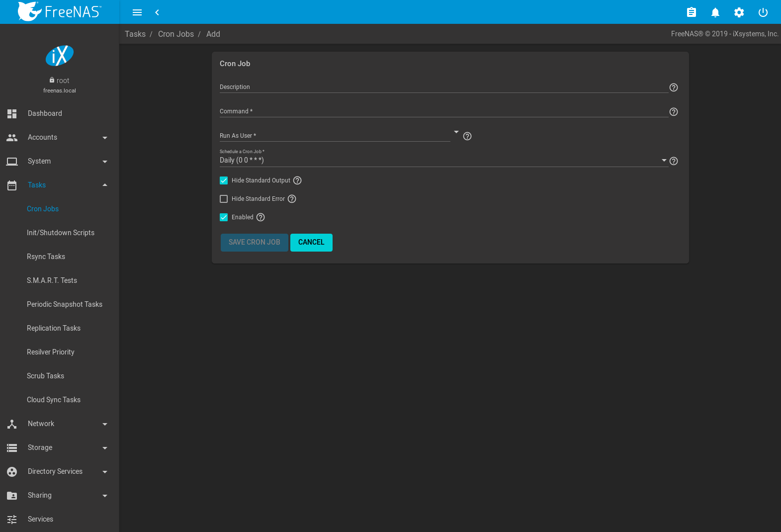
Task: Click the Tasks calendar icon
Action: tap(12, 185)
